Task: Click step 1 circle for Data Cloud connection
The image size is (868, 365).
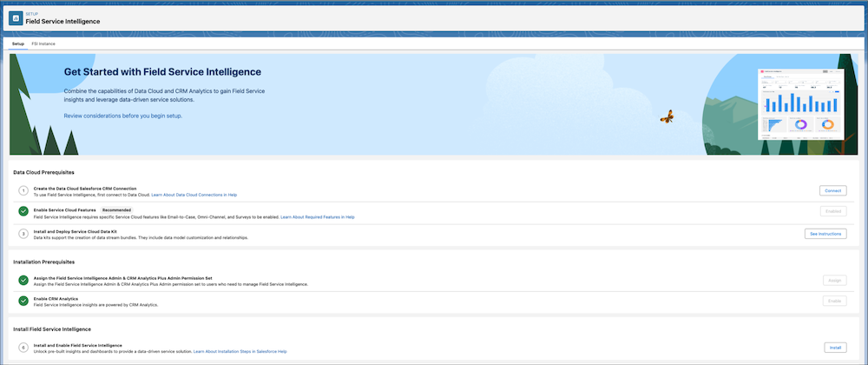Action: tap(23, 190)
